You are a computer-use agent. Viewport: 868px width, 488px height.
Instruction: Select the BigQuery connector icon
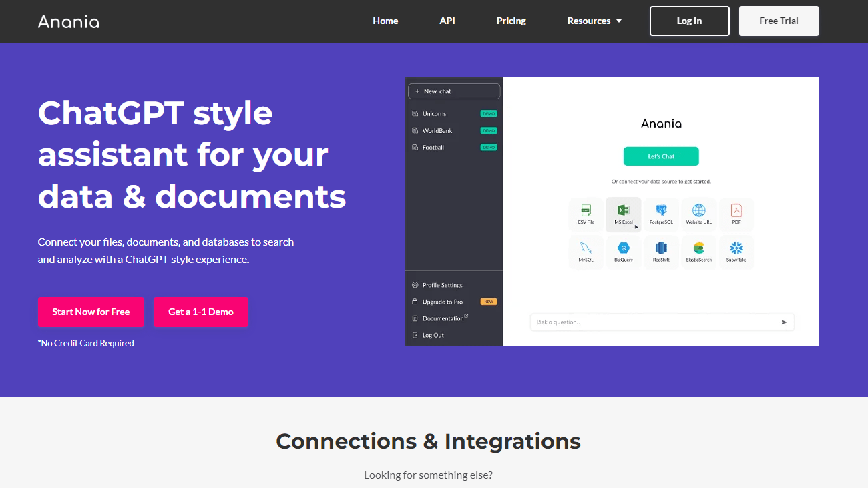pos(623,249)
